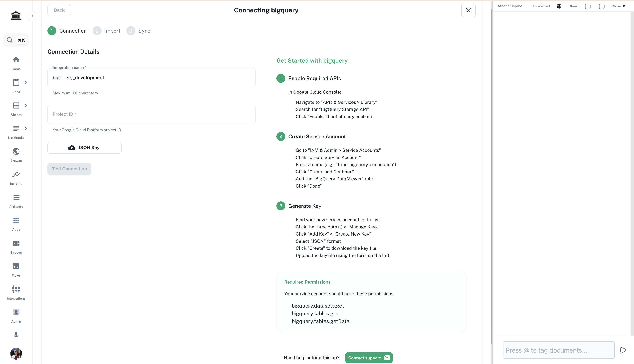Open the Browse globe icon
The image size is (634, 364).
(x=16, y=151)
